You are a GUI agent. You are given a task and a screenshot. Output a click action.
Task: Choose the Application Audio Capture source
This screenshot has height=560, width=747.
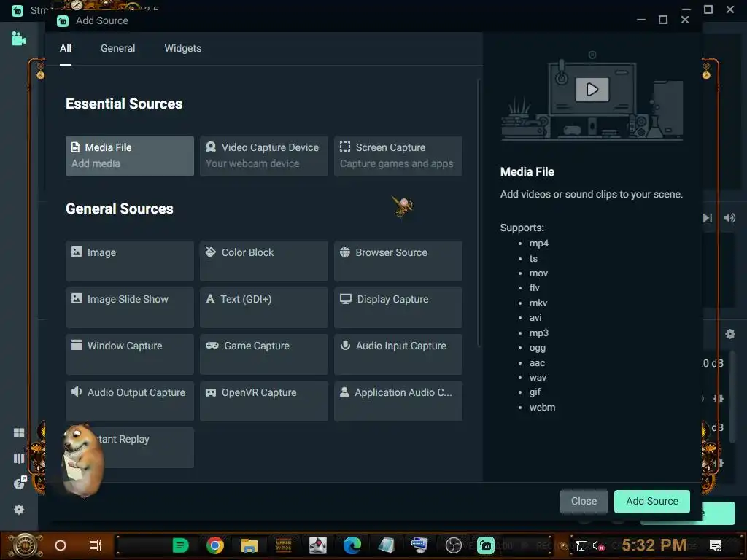tap(398, 400)
